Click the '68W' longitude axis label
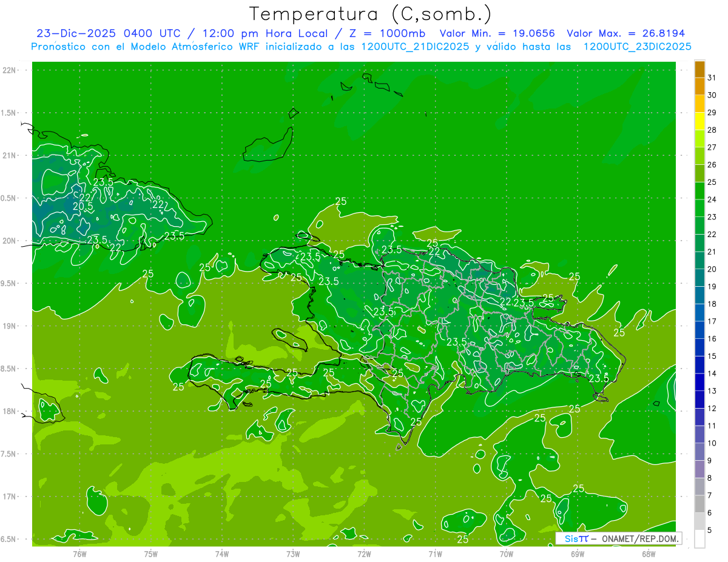Screen dimensions: 728x562 click(x=649, y=554)
